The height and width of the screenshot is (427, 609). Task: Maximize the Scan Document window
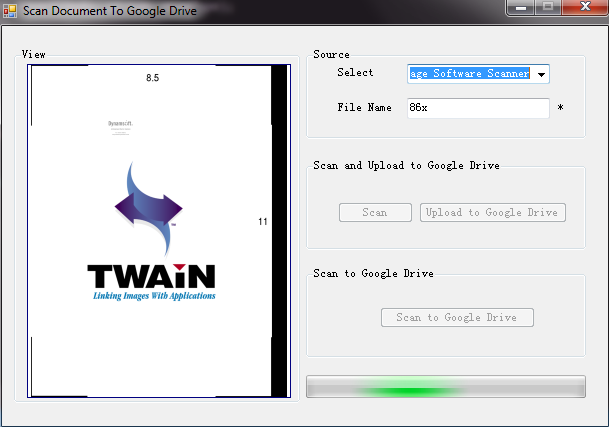click(548, 7)
